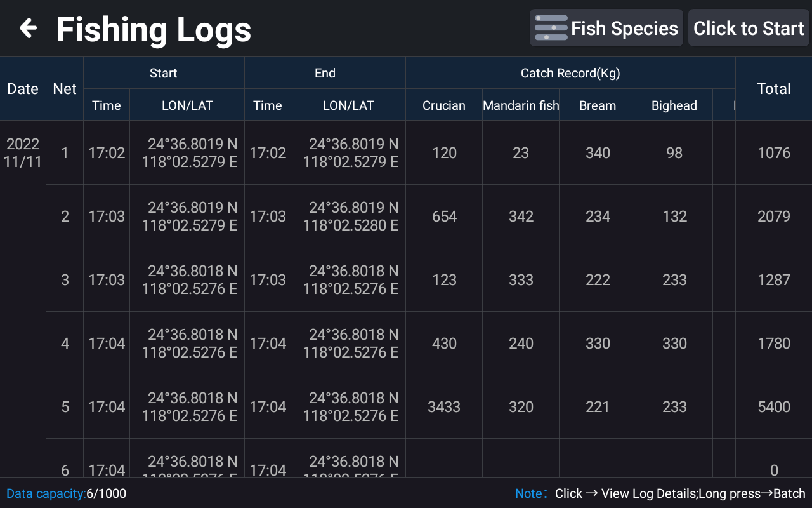
Task: Select net 2 end coordinate 118°02.5280 E
Action: (x=351, y=225)
